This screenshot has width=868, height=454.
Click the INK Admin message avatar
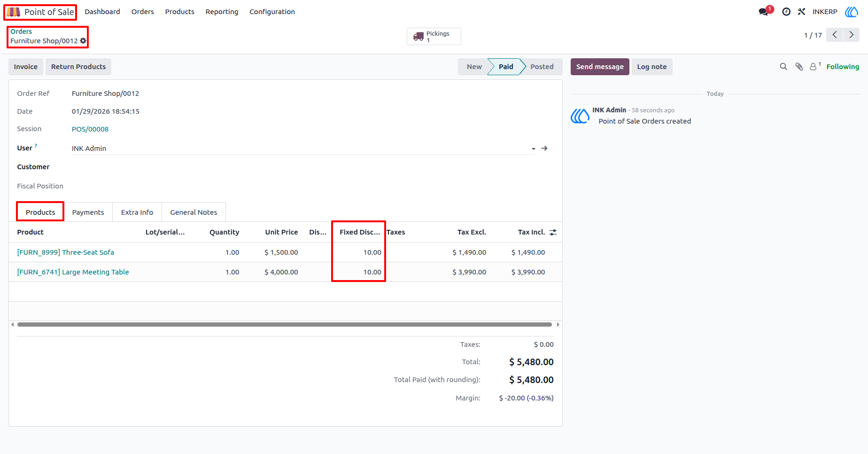coord(580,116)
